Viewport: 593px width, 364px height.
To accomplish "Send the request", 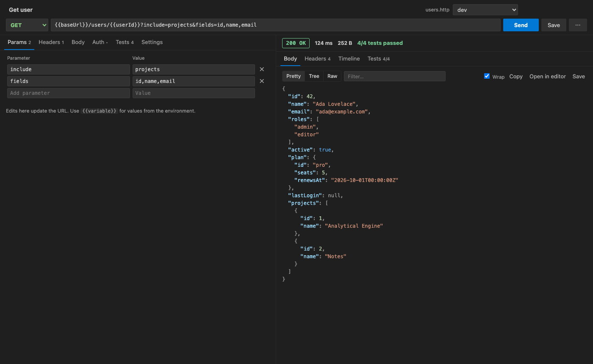I will [x=521, y=25].
